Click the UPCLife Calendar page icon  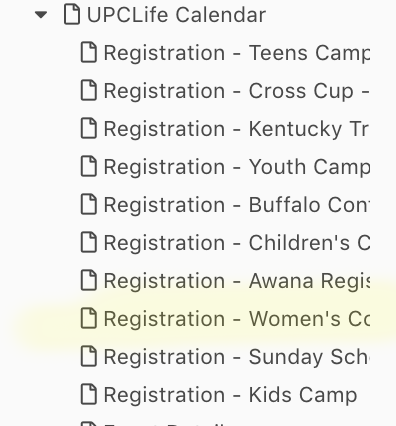point(72,15)
